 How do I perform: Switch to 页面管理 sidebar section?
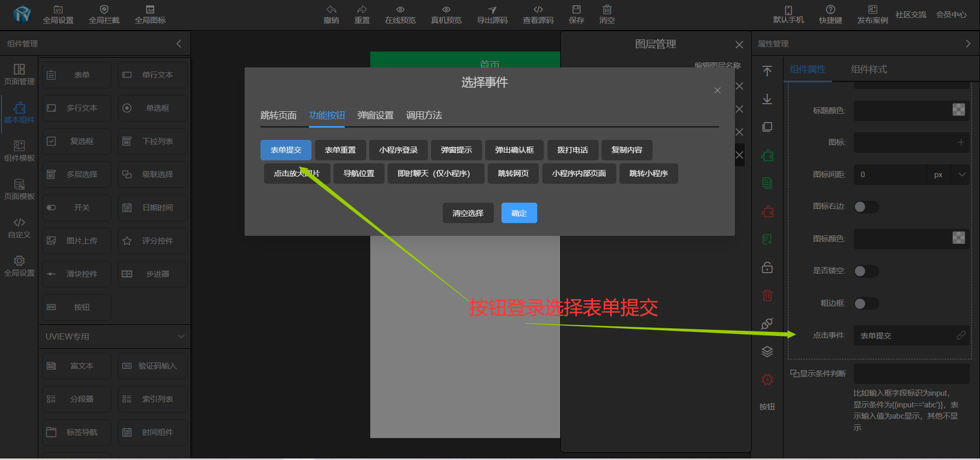pos(19,75)
